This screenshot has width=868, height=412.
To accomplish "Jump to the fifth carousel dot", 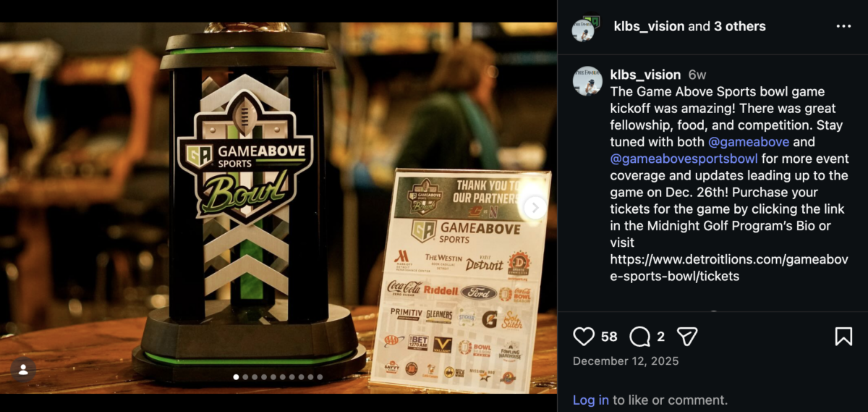I will point(273,377).
